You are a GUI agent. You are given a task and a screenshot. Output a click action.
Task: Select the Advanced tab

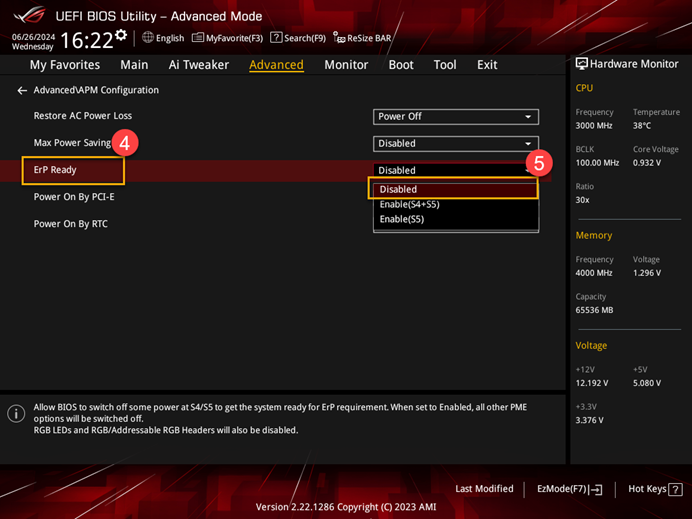[x=276, y=65]
